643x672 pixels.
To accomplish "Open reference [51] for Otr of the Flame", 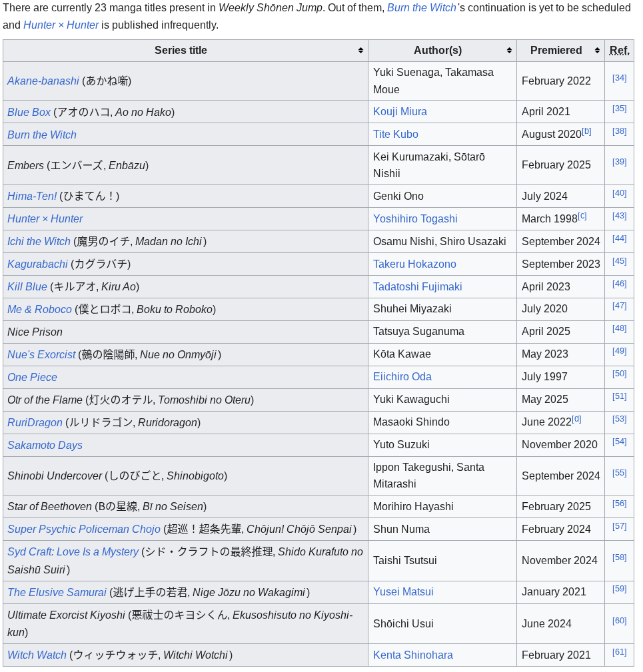I will [x=620, y=397].
